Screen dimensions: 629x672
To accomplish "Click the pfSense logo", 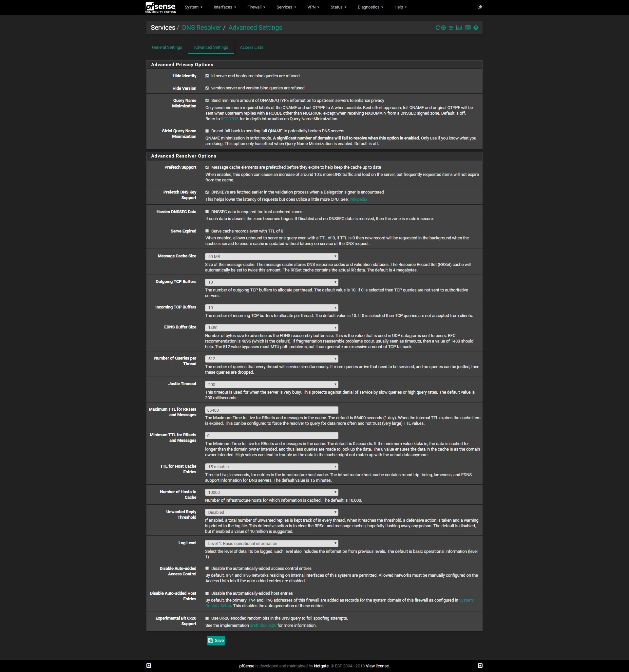I will click(161, 7).
